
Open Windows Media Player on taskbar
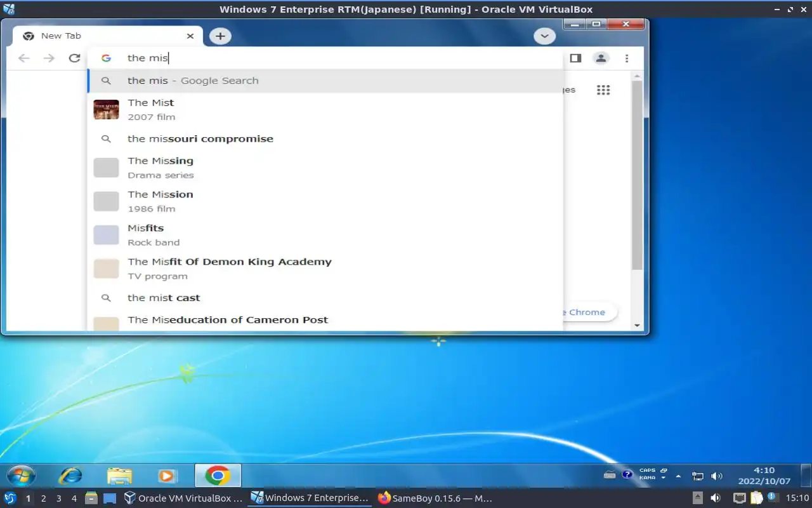166,476
